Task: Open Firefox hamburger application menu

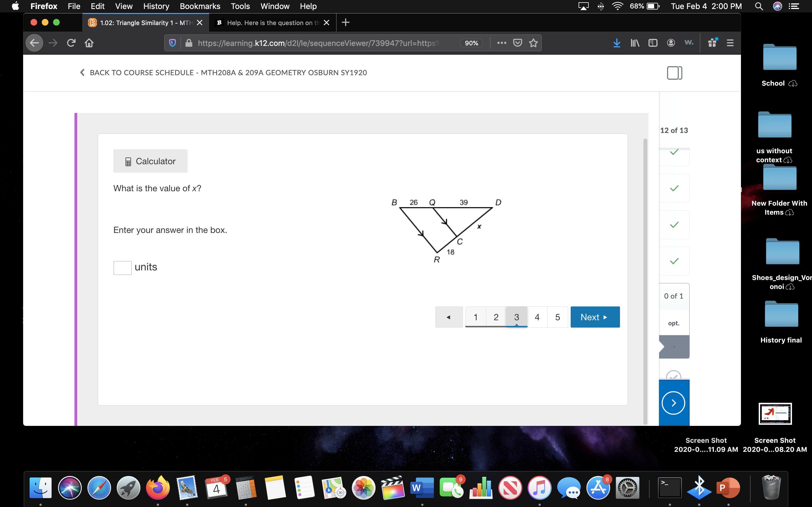Action: click(x=730, y=43)
